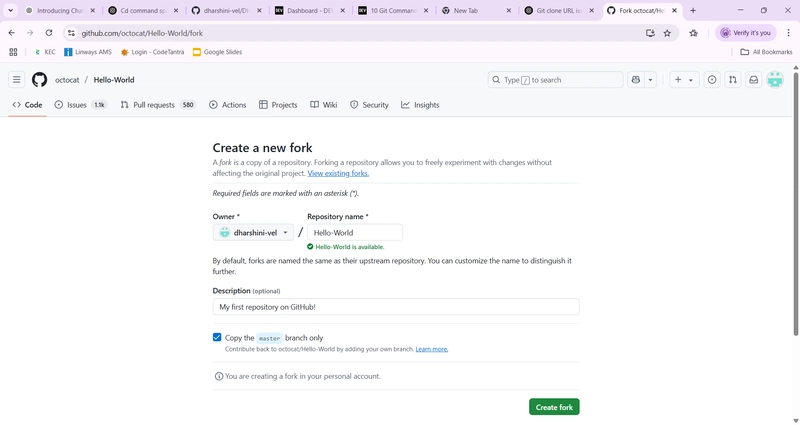The image size is (800, 425).
Task: Open the hamburger navigation menu
Action: coord(17,80)
